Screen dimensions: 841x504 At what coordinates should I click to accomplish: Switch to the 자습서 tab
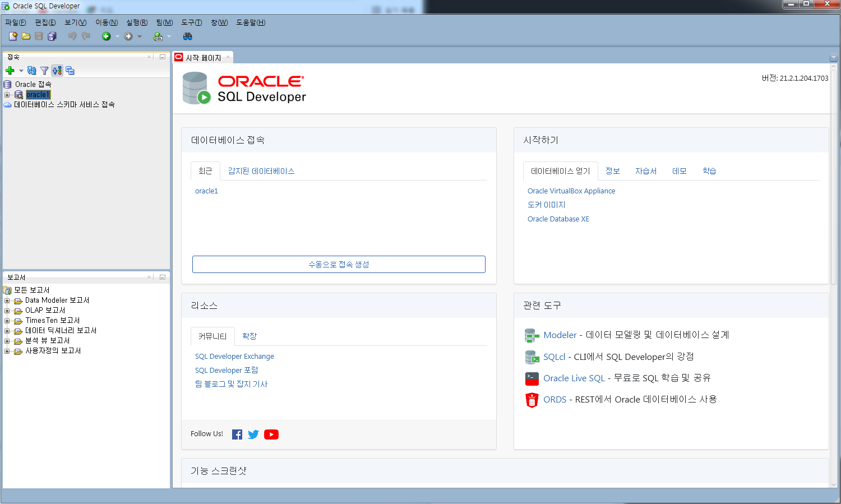pyautogui.click(x=646, y=171)
